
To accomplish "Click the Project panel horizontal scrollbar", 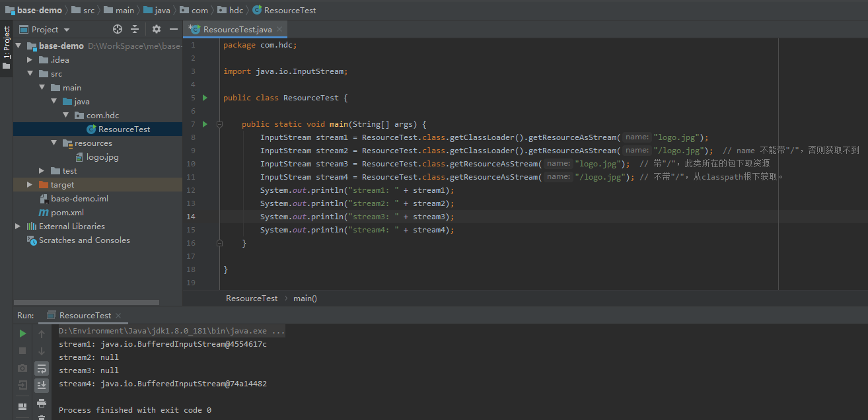I will click(x=87, y=302).
